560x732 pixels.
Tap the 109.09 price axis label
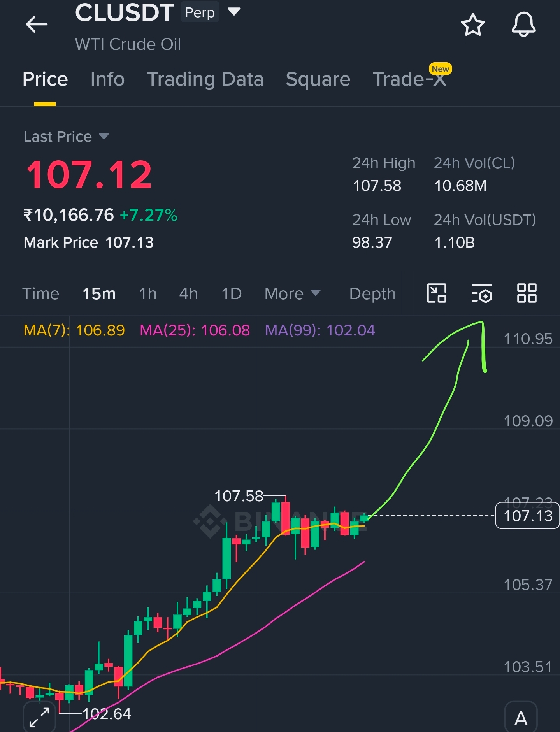pyautogui.click(x=528, y=421)
